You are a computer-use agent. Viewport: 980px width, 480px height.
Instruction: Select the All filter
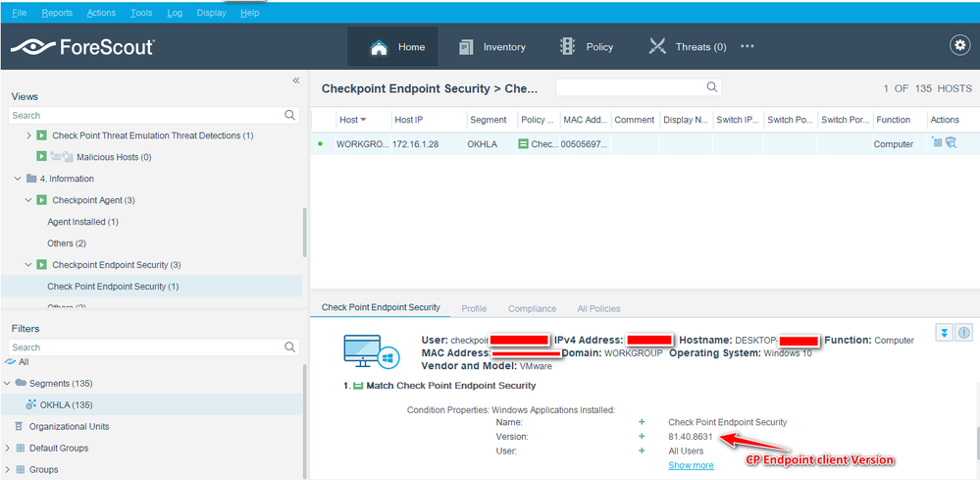[x=24, y=362]
